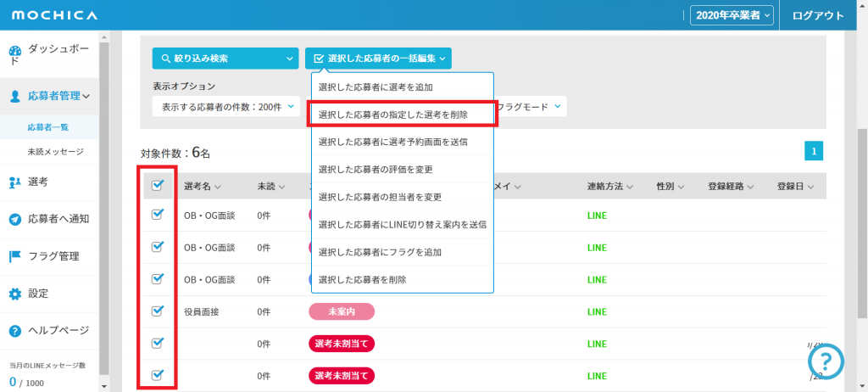Open the round help bubble at bottom right
Viewport: 868px width, 392px height.
tap(827, 362)
